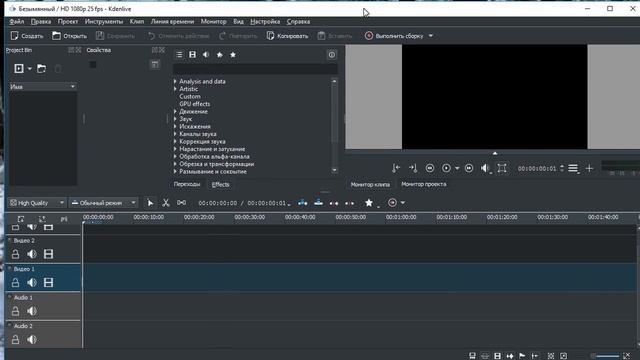
Task: Click the flag icon in the status bar
Action: [x=522, y=356]
